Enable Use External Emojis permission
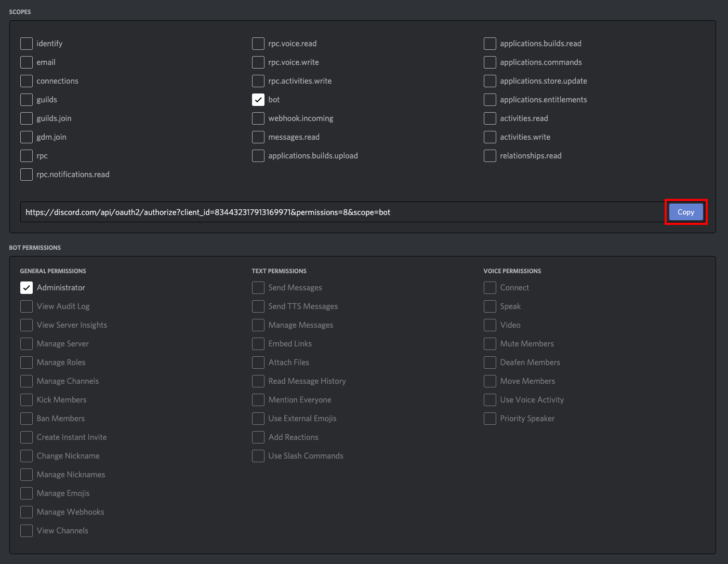 point(258,419)
